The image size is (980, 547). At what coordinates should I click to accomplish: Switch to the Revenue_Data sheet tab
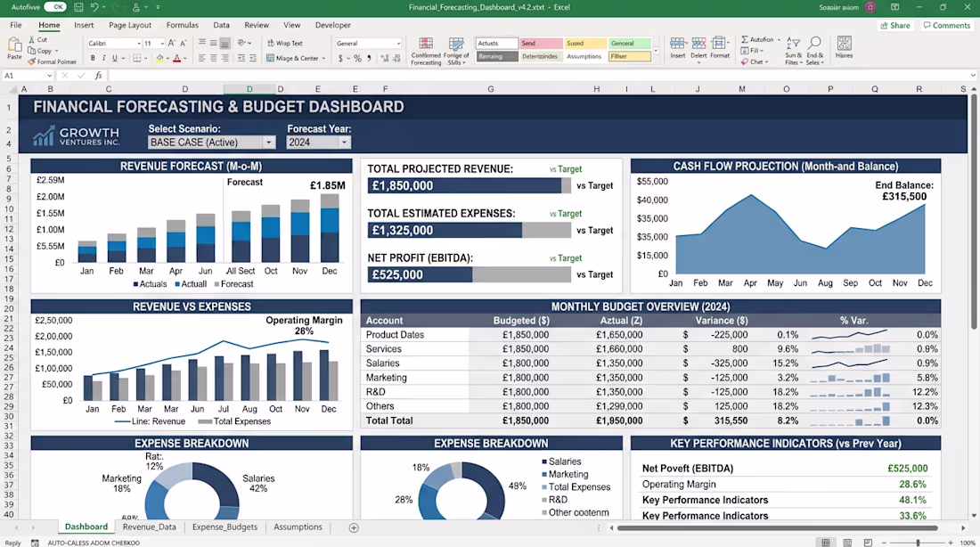(x=150, y=527)
